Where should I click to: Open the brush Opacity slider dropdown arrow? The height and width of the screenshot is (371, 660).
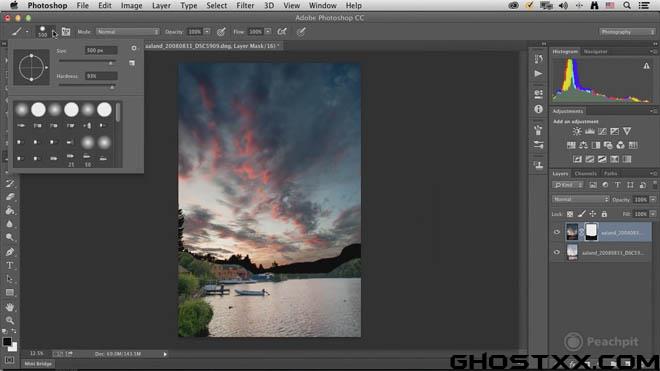click(207, 32)
